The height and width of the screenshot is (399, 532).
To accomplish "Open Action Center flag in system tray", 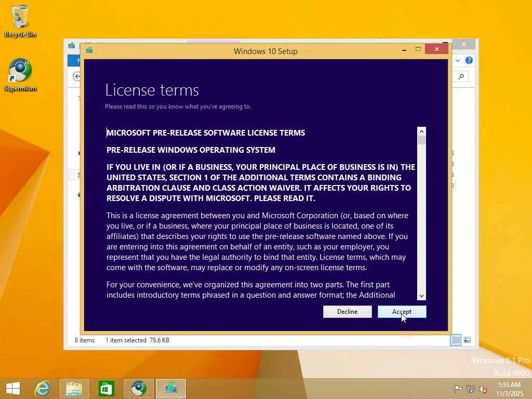I will point(458,389).
